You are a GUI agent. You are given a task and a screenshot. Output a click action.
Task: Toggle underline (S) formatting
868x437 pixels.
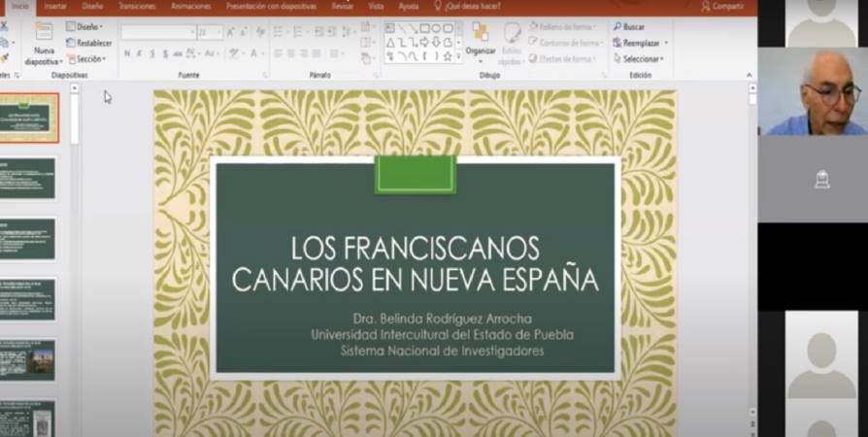(x=152, y=53)
